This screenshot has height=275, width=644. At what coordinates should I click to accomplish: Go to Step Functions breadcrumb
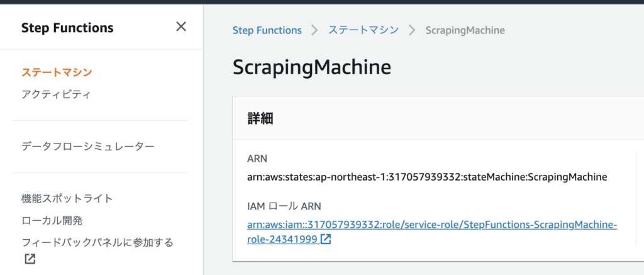click(267, 30)
